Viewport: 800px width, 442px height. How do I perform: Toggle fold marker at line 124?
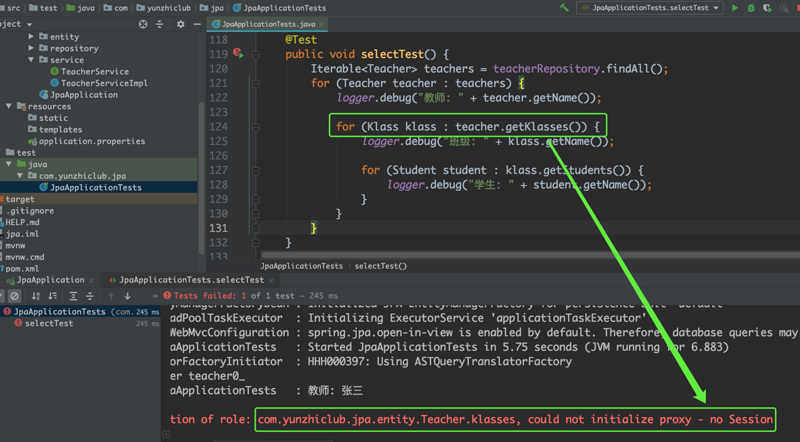(x=256, y=127)
